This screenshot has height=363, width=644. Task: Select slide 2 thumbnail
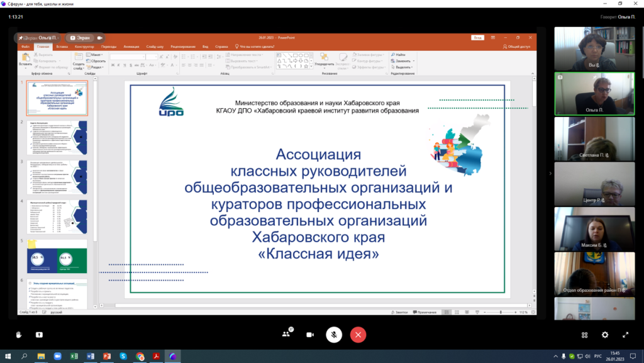57,138
